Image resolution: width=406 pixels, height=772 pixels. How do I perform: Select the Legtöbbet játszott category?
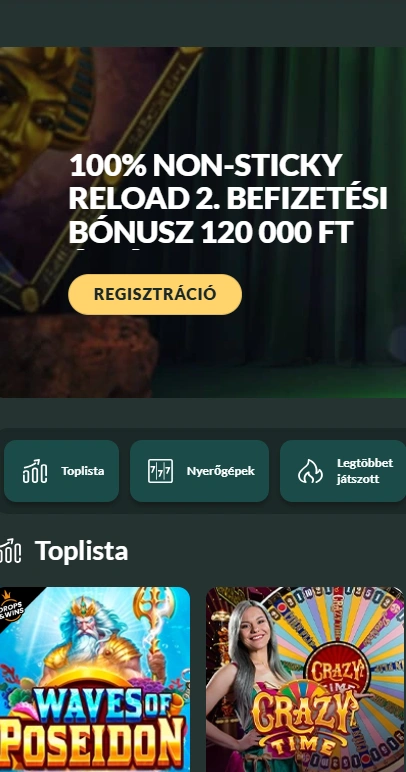343,471
